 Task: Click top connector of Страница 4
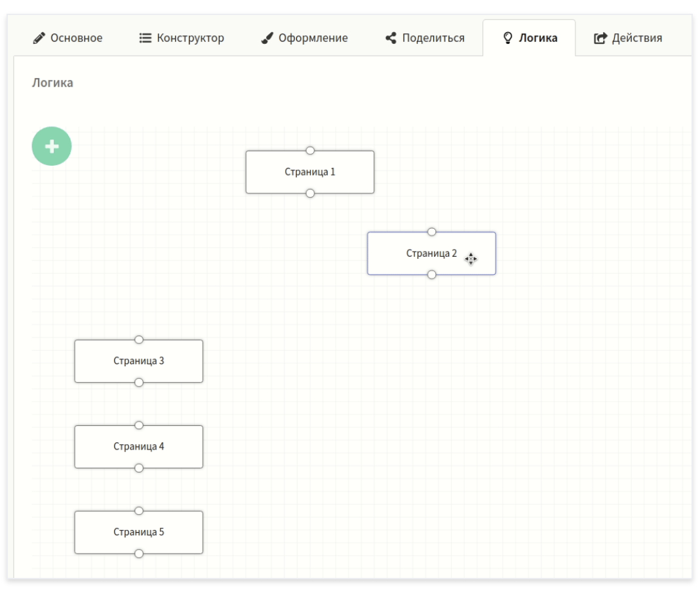point(138,425)
